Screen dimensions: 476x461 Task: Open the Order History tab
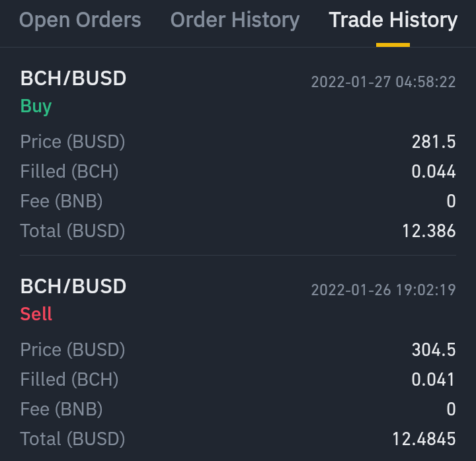click(235, 20)
